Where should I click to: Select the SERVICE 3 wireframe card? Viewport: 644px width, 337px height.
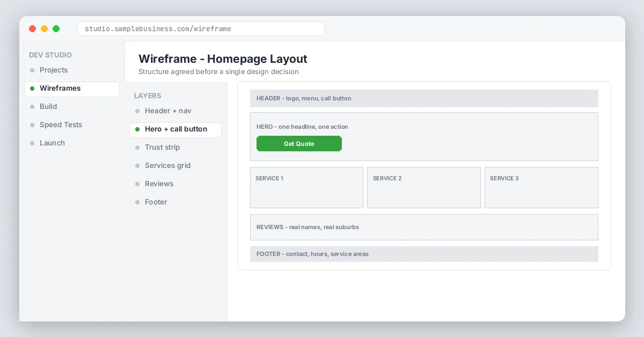[541, 187]
